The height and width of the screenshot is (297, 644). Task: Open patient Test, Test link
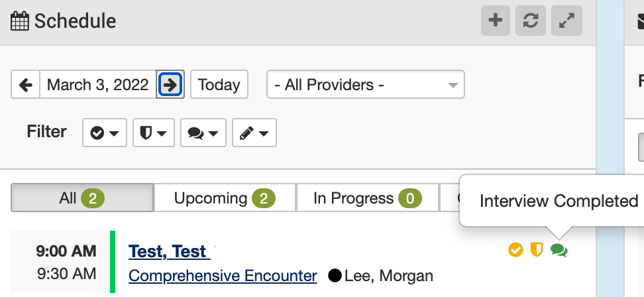point(168,252)
